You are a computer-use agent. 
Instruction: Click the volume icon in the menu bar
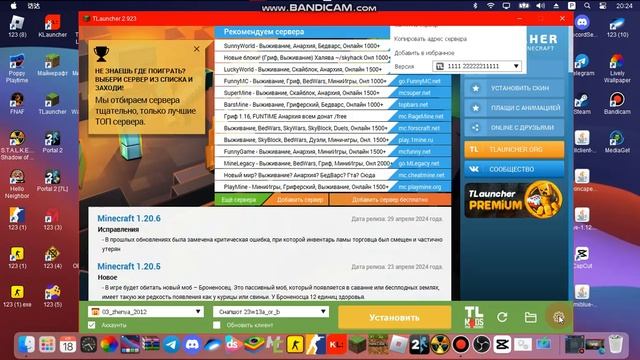pyautogui.click(x=540, y=6)
